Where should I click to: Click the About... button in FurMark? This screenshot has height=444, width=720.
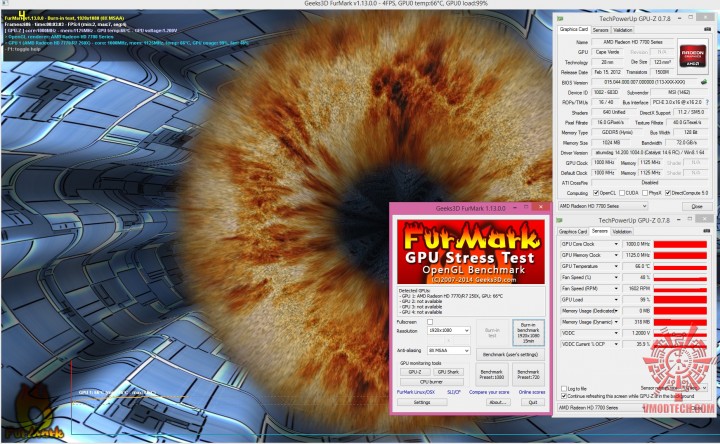[x=498, y=402]
